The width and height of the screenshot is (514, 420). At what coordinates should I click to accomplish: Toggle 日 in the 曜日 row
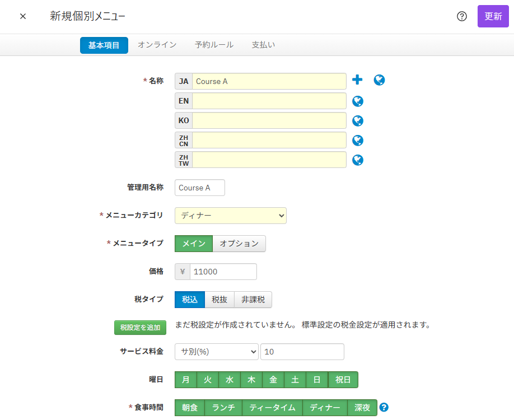click(x=317, y=380)
